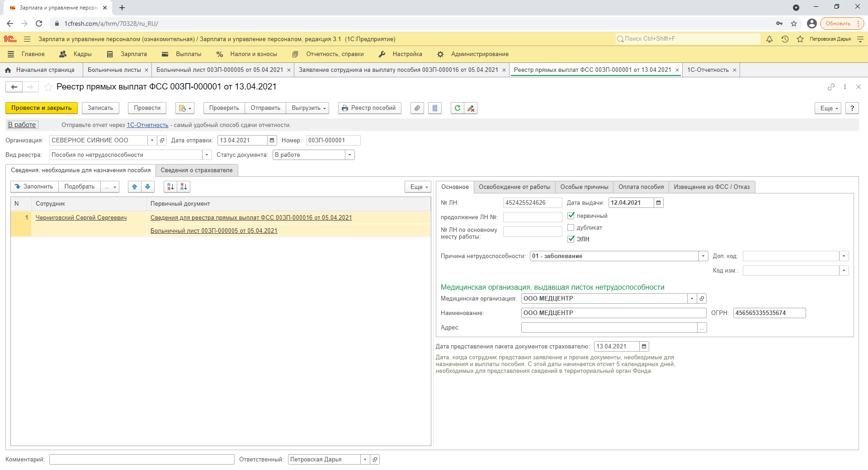Move row up with blue arrow
The width and height of the screenshot is (868, 470).
coord(134,187)
